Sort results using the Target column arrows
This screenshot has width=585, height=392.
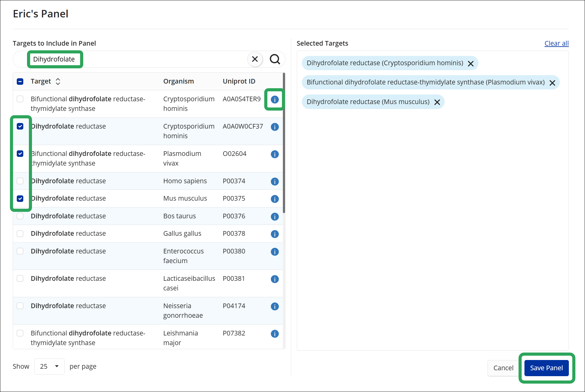click(58, 81)
